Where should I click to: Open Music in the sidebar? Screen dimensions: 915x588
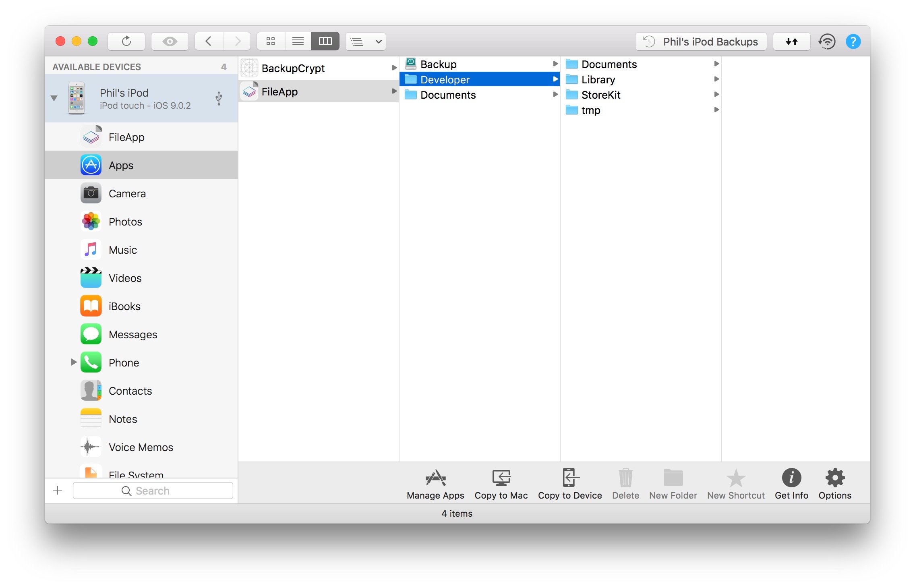(x=141, y=250)
